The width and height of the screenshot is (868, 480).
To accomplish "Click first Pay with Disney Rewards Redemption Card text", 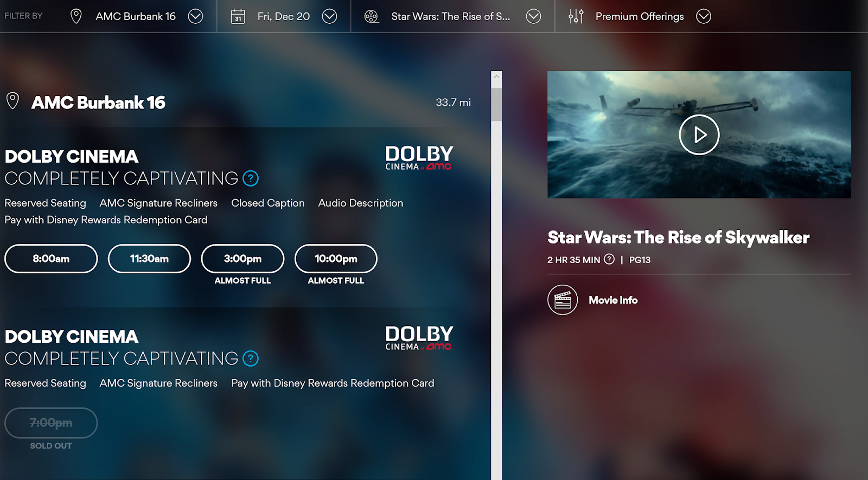I will 106,220.
